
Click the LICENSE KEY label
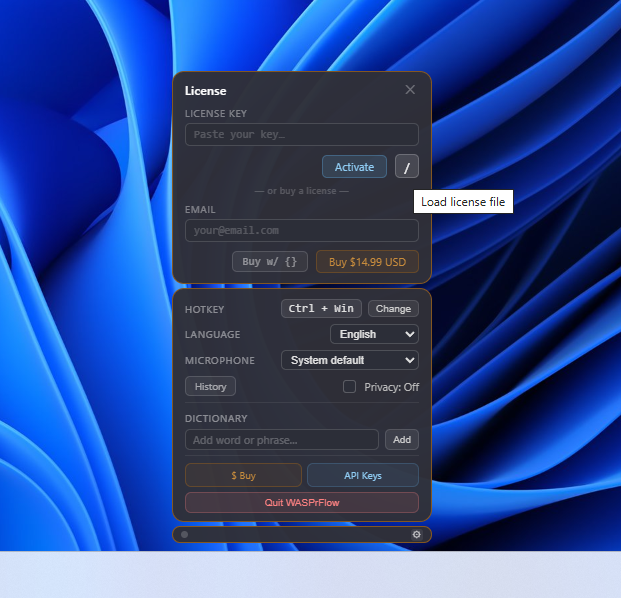click(216, 114)
